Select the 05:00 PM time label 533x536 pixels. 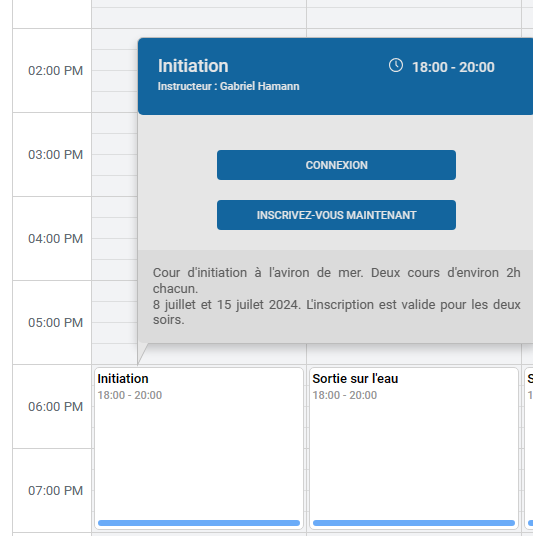(x=55, y=323)
